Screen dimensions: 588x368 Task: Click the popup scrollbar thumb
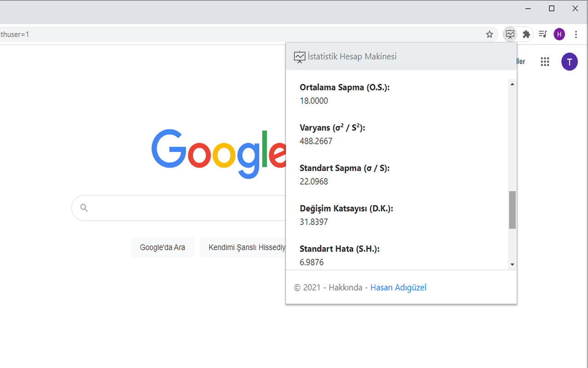[x=512, y=210]
